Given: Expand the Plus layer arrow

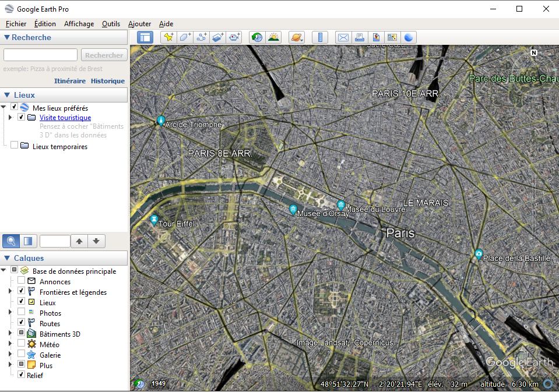Looking at the screenshot, I should (10, 365).
